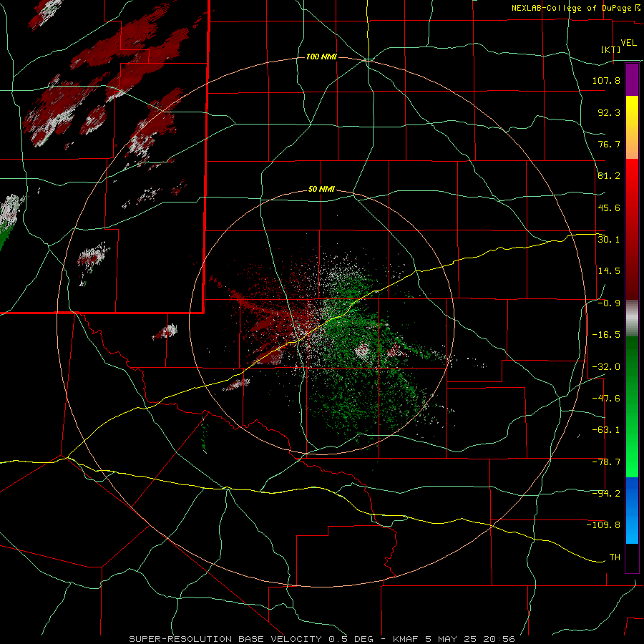
Task: Click the 92.3 velocity scale value
Action: pos(609,112)
